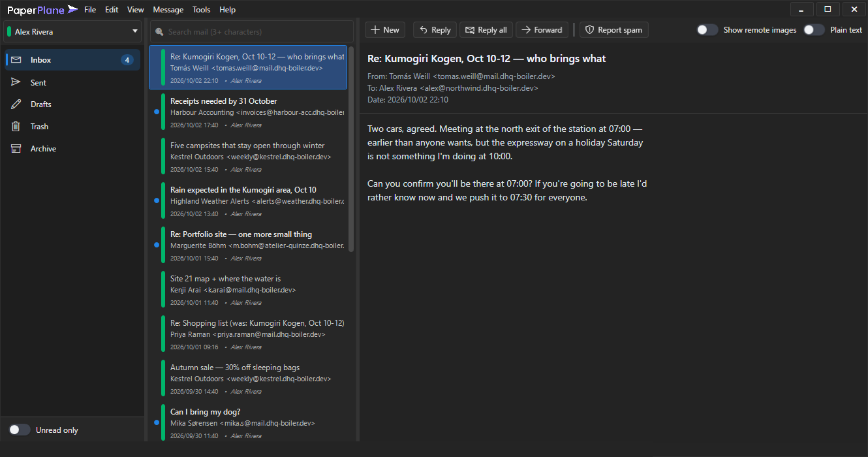Click unread dot on Can I bring my dog

(x=156, y=422)
